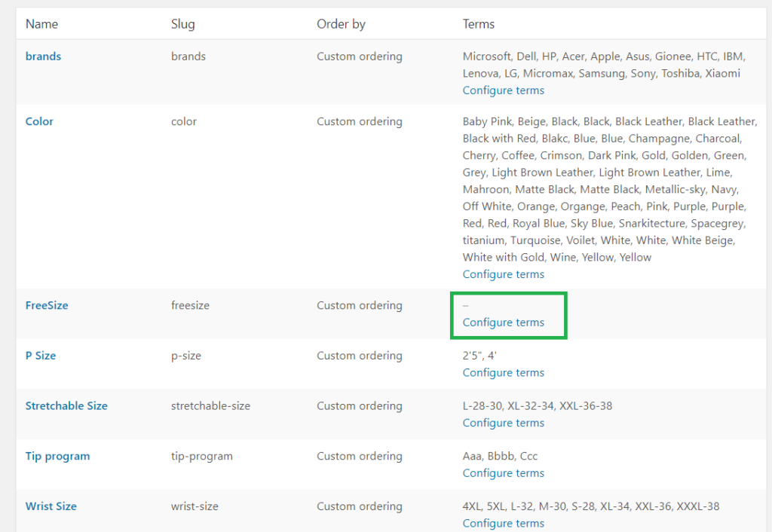Click the Wrist Size terms starting with 4XL
Screen dimensions: 772x532
pyautogui.click(x=591, y=506)
